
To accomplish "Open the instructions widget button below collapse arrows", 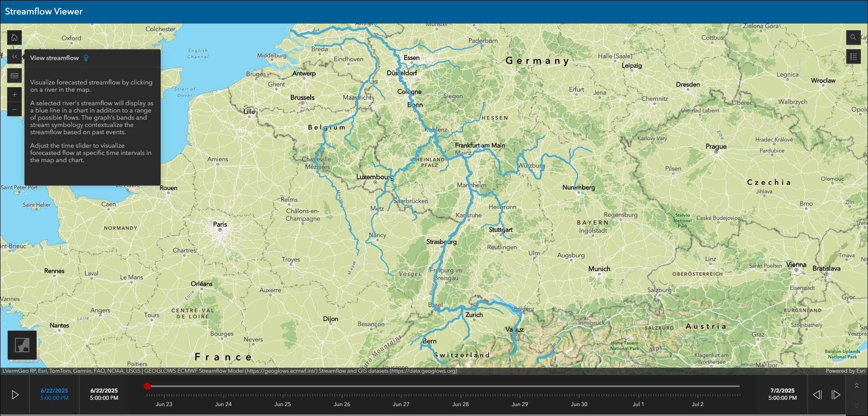I will click(14, 75).
